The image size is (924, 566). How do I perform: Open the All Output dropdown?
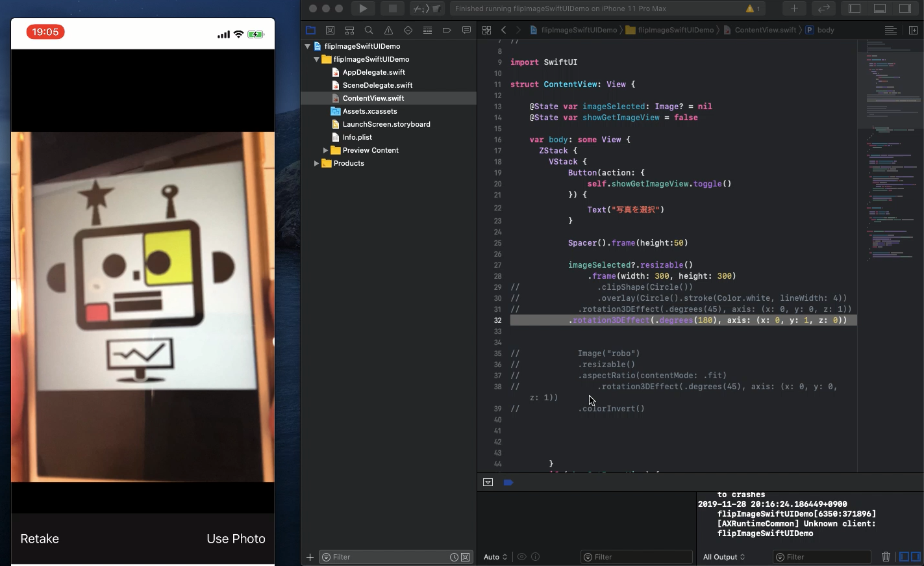(724, 557)
